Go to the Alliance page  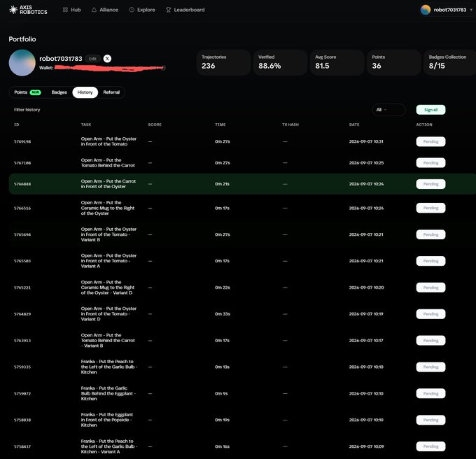click(x=105, y=10)
